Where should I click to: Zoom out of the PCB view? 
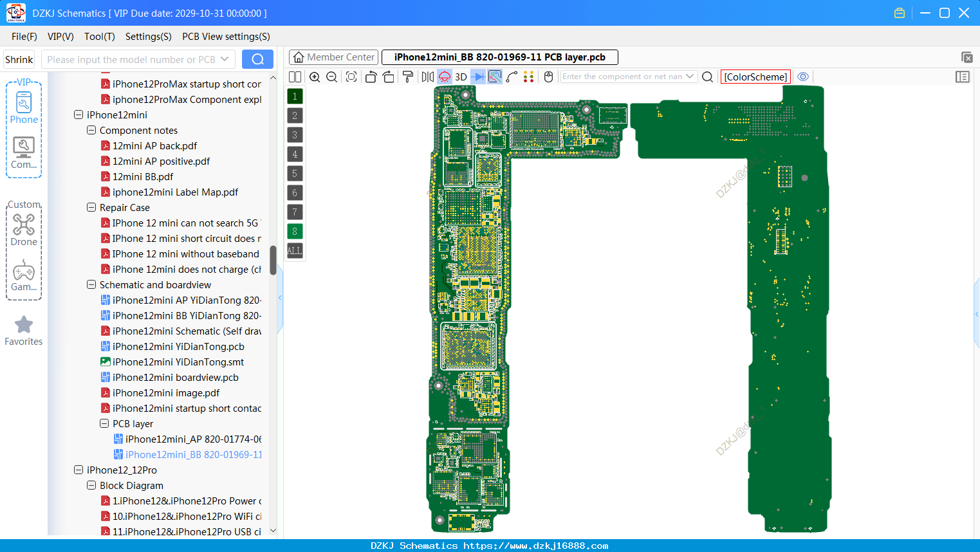[332, 77]
